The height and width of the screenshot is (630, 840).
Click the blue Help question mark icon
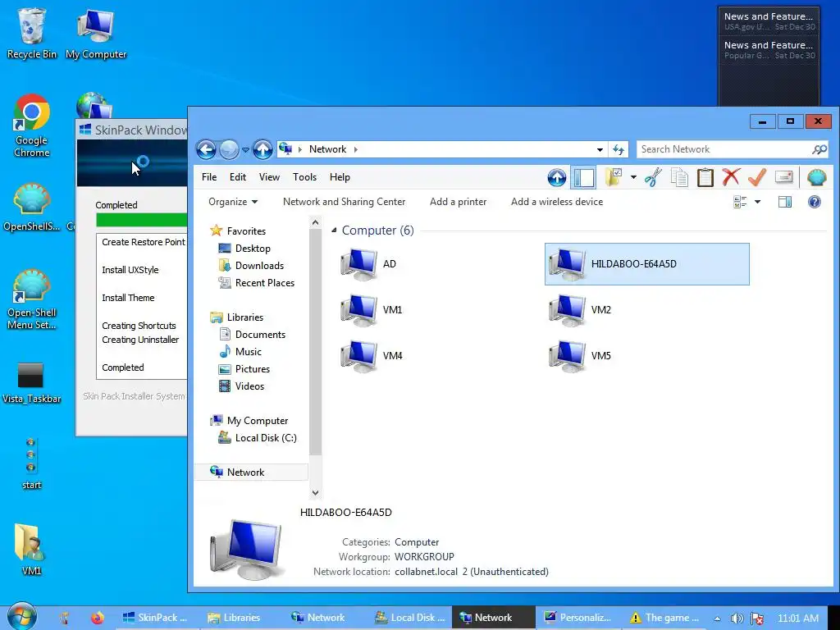point(815,202)
